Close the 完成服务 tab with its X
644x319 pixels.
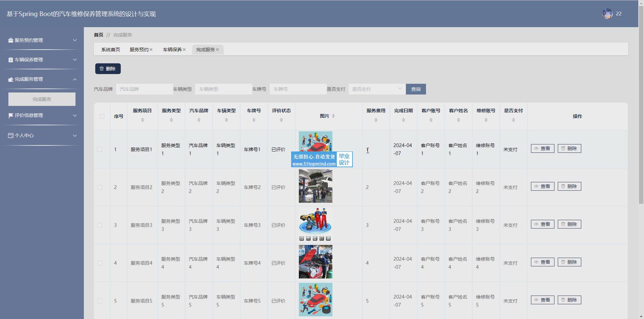(x=217, y=50)
